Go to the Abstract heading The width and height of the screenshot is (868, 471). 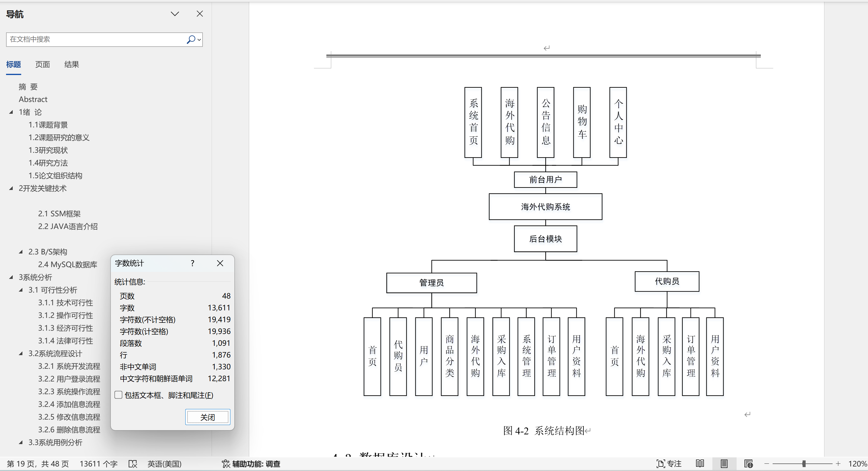tap(33, 99)
